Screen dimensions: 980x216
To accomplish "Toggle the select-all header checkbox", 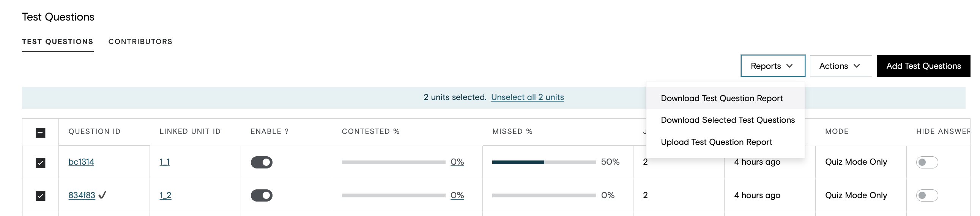I will (x=40, y=133).
